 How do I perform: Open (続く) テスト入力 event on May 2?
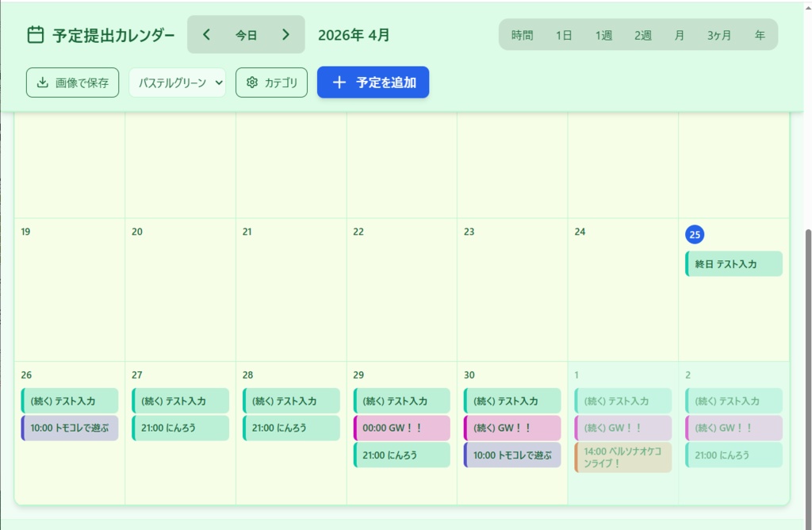733,401
